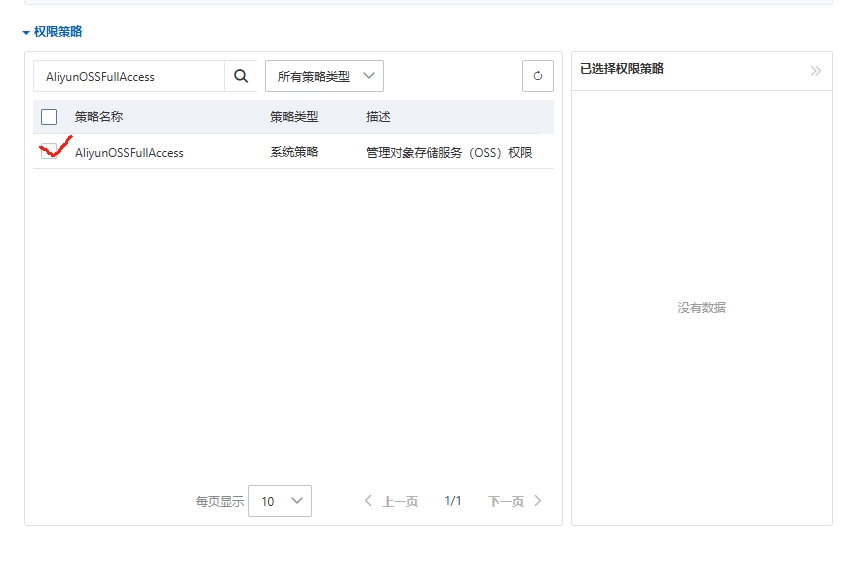Open the 每页显示 page size dropdown
Screen dimensions: 852x562
click(x=280, y=501)
